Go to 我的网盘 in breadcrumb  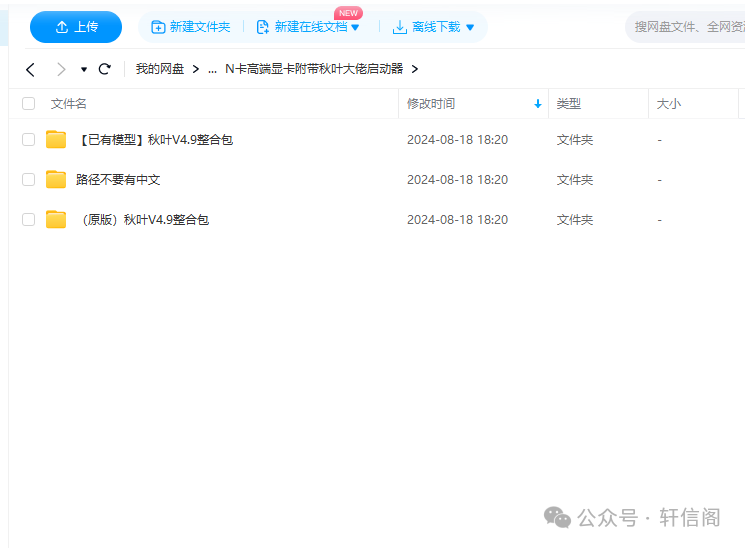(x=160, y=69)
